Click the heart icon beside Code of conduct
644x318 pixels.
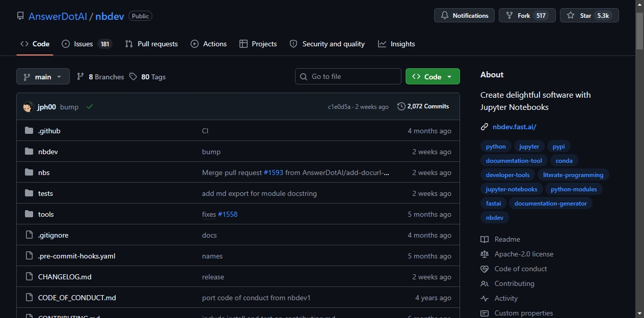pyautogui.click(x=485, y=269)
